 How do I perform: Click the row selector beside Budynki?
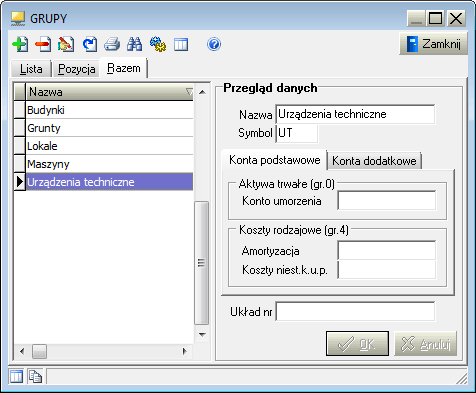tap(20, 110)
